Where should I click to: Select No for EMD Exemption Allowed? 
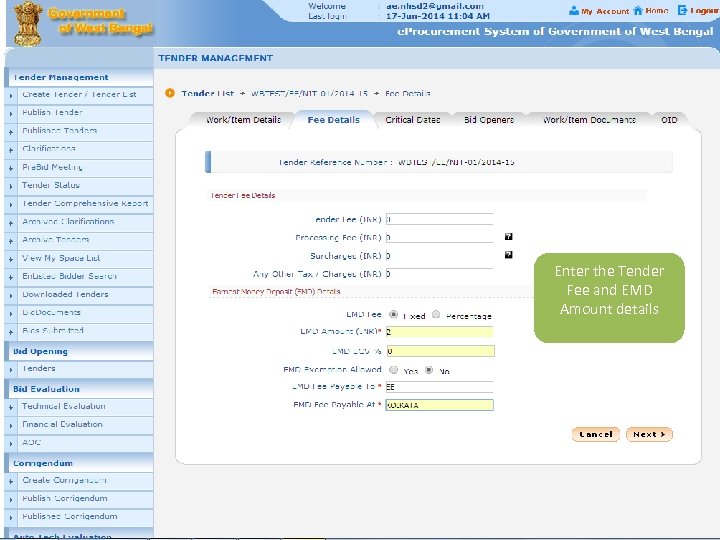(429, 370)
